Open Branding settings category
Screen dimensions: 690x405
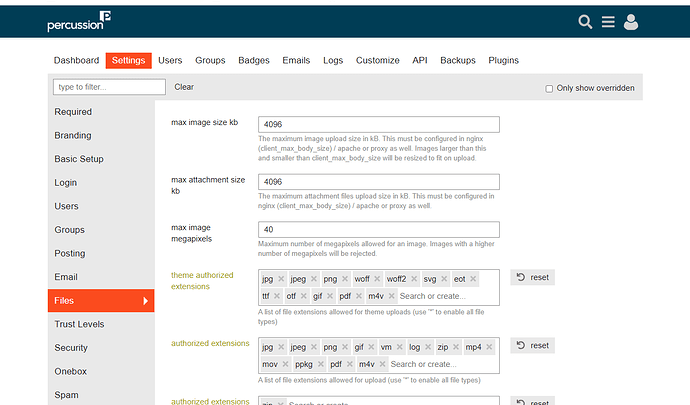[x=101, y=135]
